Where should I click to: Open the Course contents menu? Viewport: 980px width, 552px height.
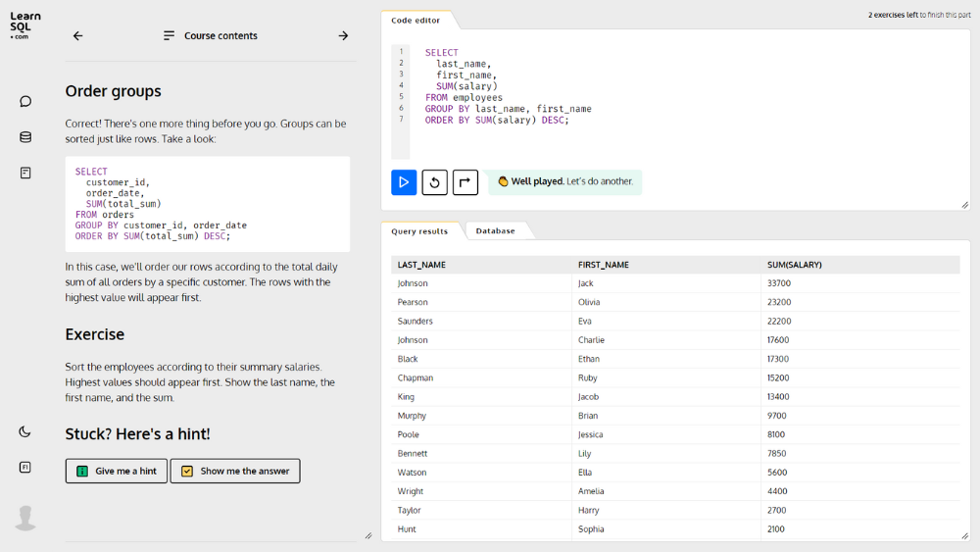click(210, 35)
